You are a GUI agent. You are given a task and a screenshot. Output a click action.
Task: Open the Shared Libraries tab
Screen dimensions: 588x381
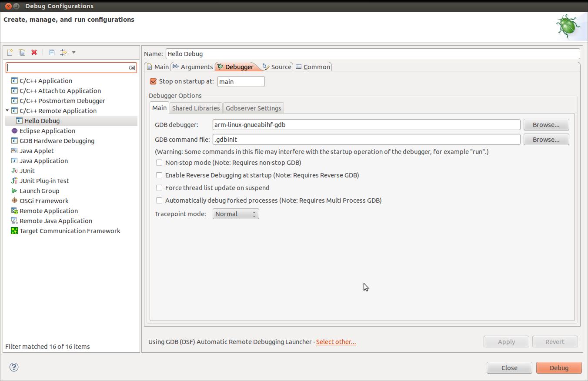(196, 108)
